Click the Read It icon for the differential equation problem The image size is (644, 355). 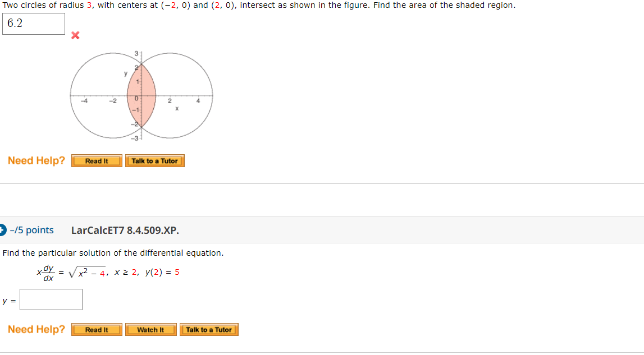point(97,330)
